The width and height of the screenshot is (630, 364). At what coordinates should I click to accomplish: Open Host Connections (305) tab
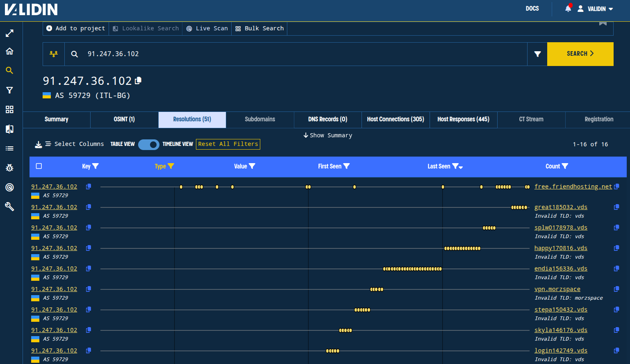(x=396, y=119)
